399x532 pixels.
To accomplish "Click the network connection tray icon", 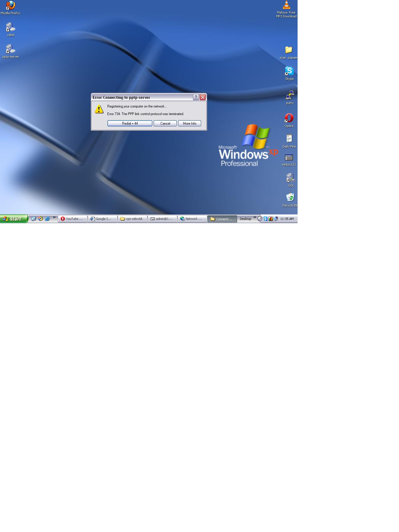I will [x=276, y=219].
